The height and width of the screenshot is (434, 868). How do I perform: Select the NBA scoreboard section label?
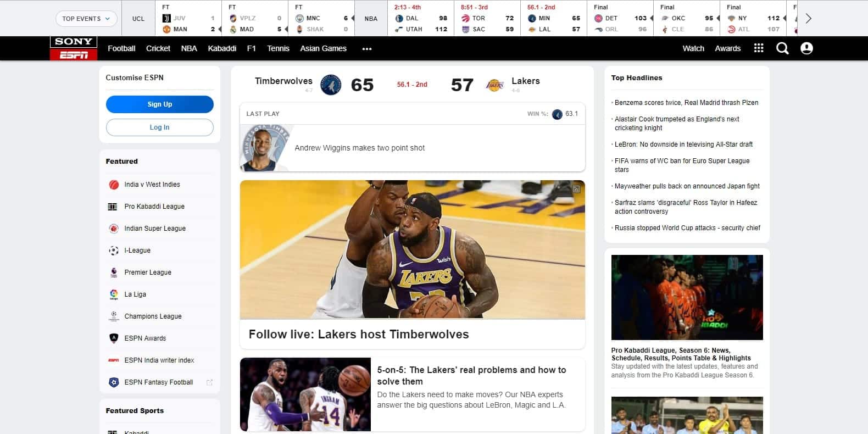[371, 19]
